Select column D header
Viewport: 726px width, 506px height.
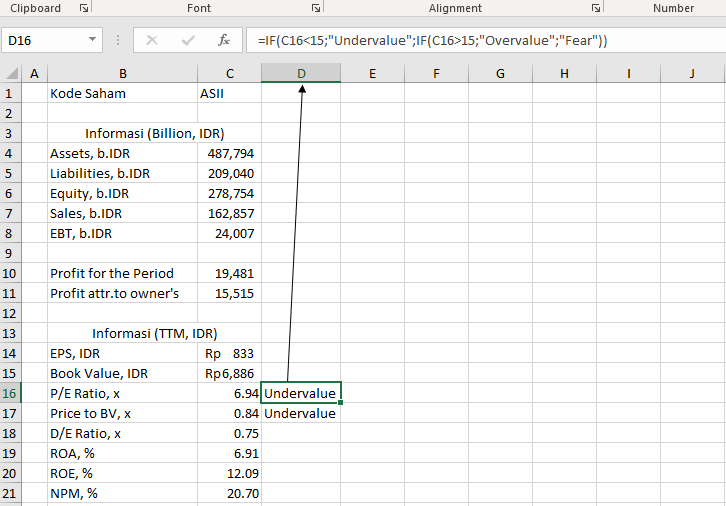click(301, 73)
